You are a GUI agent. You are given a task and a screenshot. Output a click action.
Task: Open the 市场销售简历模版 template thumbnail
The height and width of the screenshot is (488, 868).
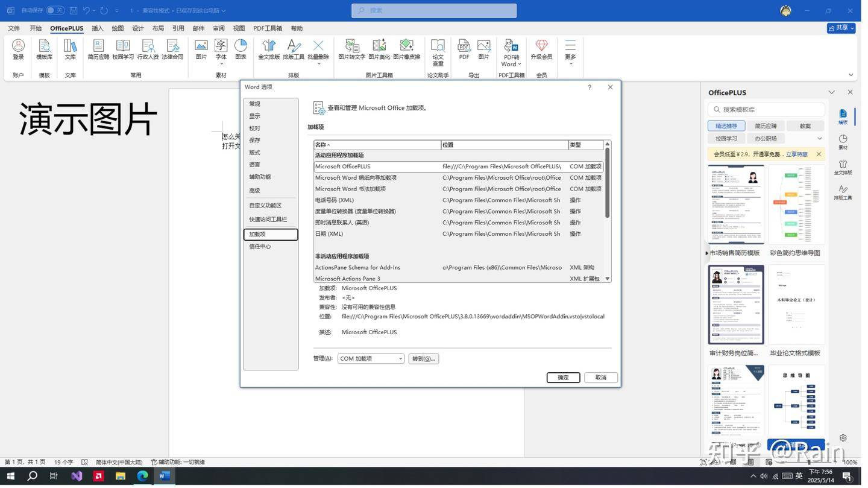(735, 204)
